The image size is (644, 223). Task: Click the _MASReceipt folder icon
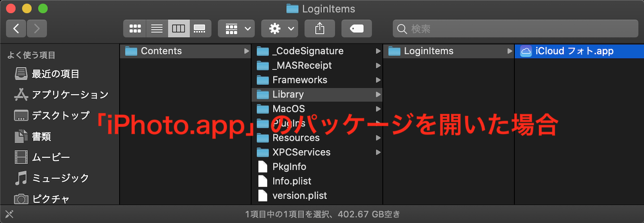263,66
